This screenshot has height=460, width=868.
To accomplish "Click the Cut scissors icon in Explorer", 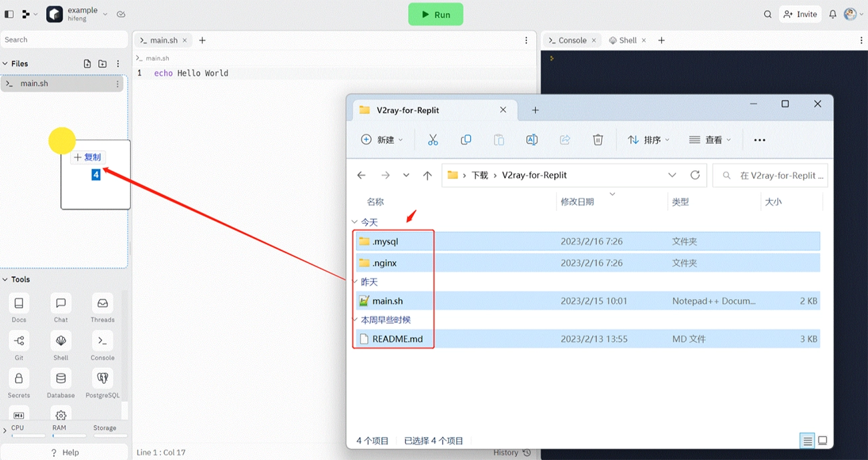I will click(x=433, y=140).
